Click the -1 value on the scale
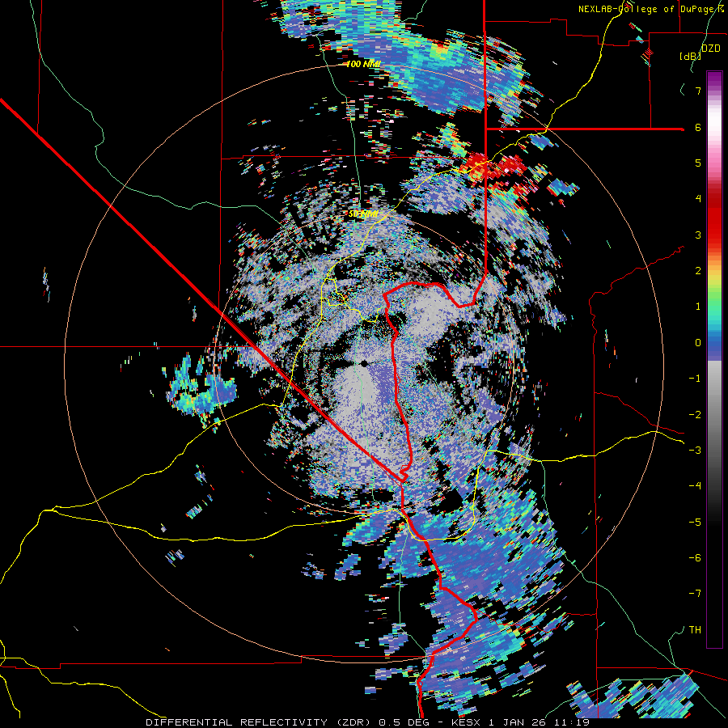This screenshot has height=728, width=728. [x=695, y=379]
